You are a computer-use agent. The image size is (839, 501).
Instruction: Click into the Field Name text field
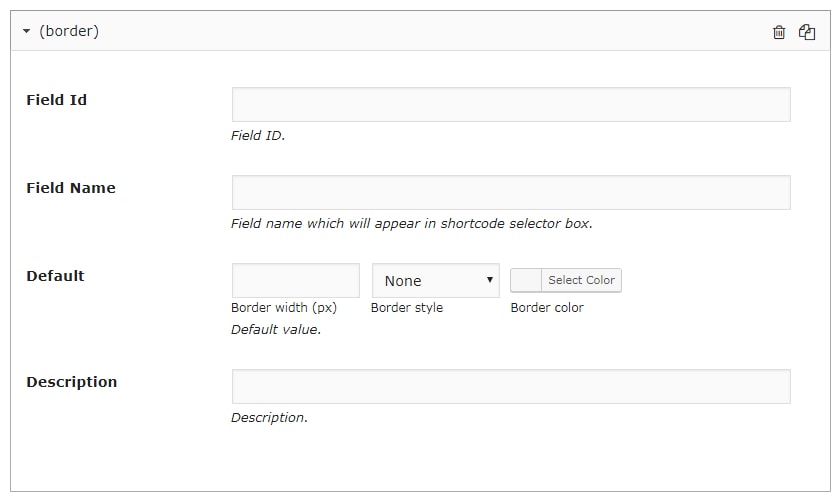point(511,193)
